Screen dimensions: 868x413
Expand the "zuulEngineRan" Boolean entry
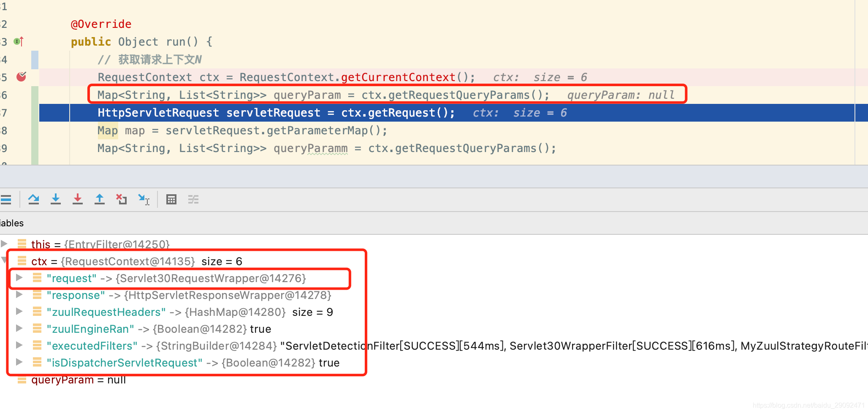[x=19, y=328]
